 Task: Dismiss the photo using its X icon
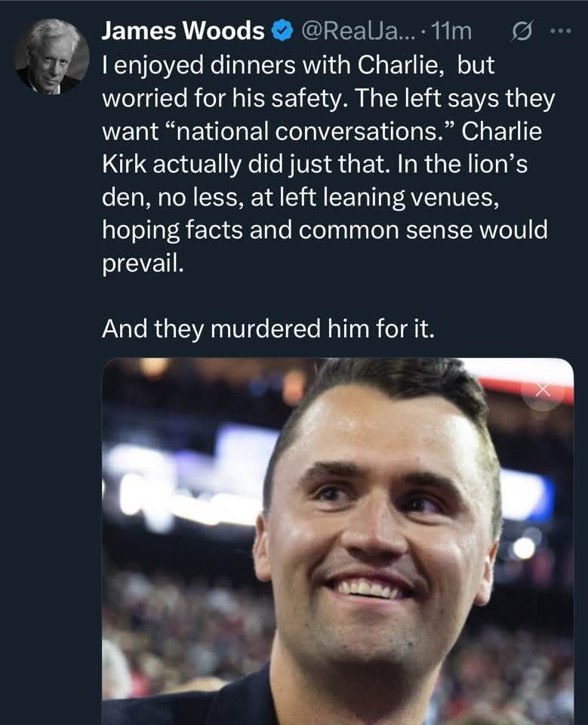pyautogui.click(x=542, y=390)
